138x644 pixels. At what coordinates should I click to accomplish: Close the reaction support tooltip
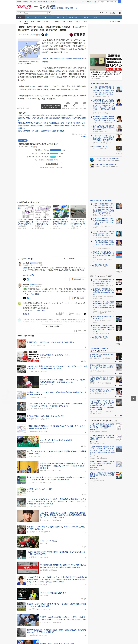point(60,106)
